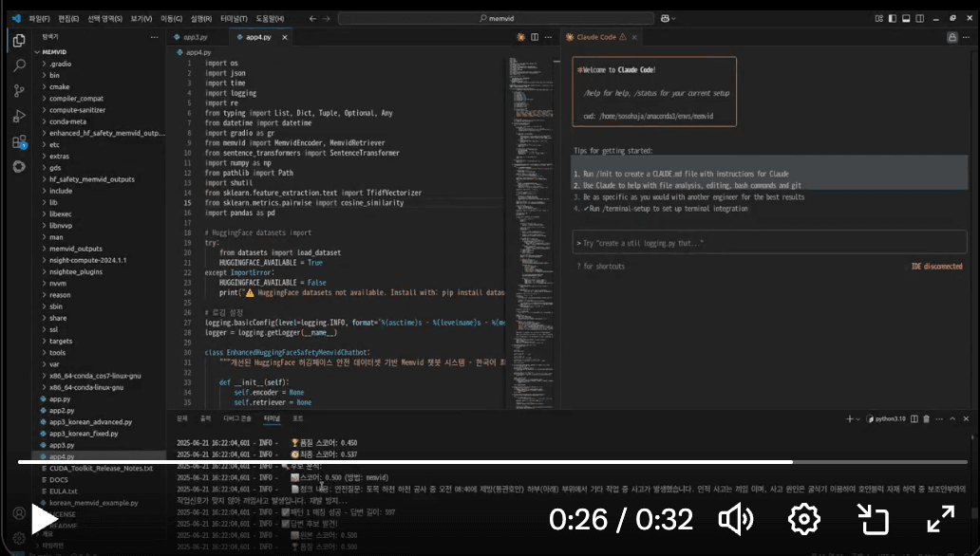The image size is (980, 556).
Task: Open the Accounts icon in the activity bar
Action: (20, 512)
